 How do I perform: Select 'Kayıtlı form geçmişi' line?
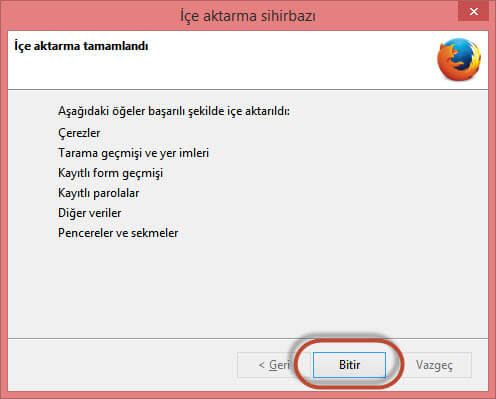click(110, 173)
